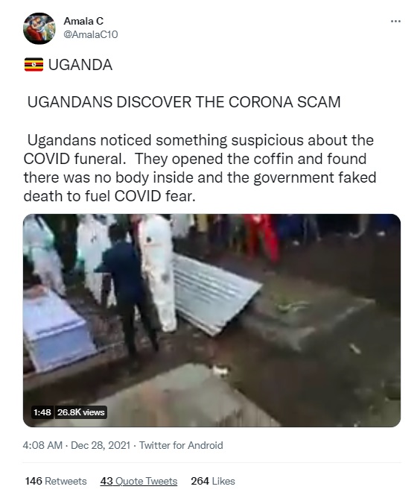The image size is (420, 504).
Task: Play the embedded funeral video
Action: (x=211, y=320)
